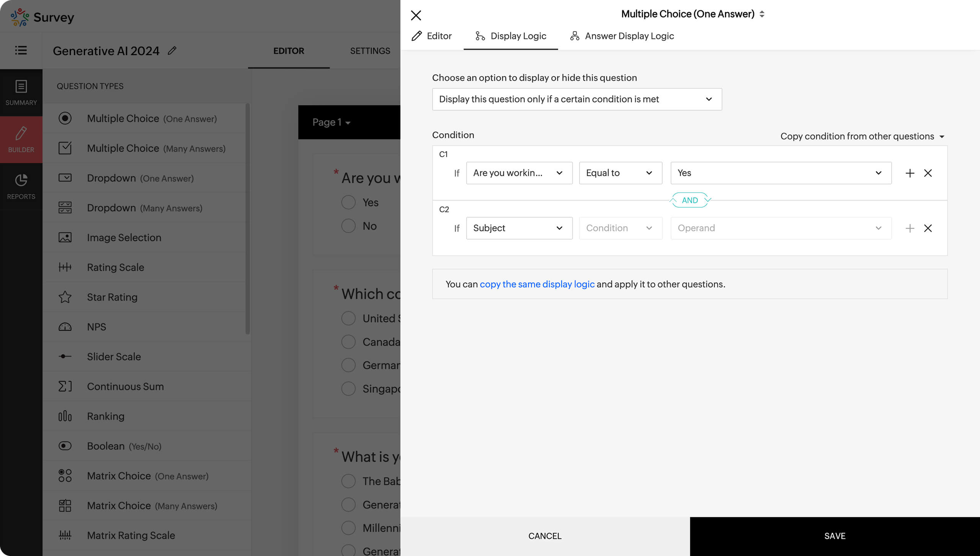Select the Yes radio button
This screenshot has width=980, height=556.
click(348, 202)
